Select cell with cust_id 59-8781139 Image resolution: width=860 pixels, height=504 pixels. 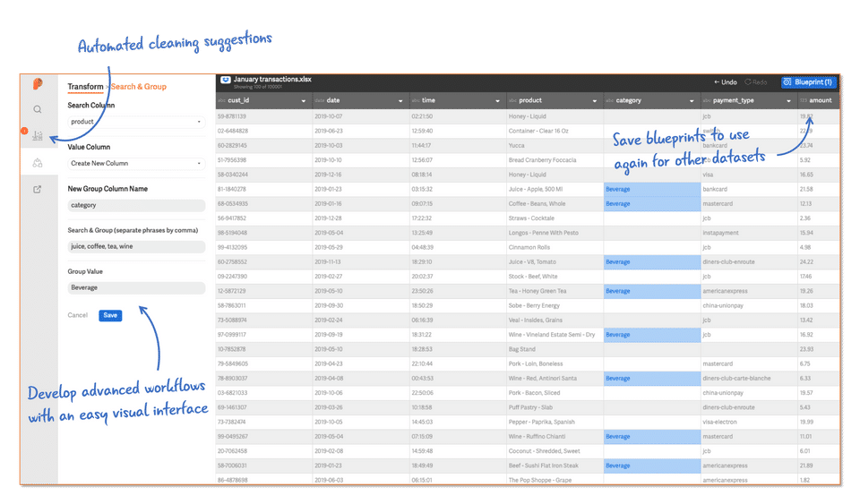pos(264,116)
